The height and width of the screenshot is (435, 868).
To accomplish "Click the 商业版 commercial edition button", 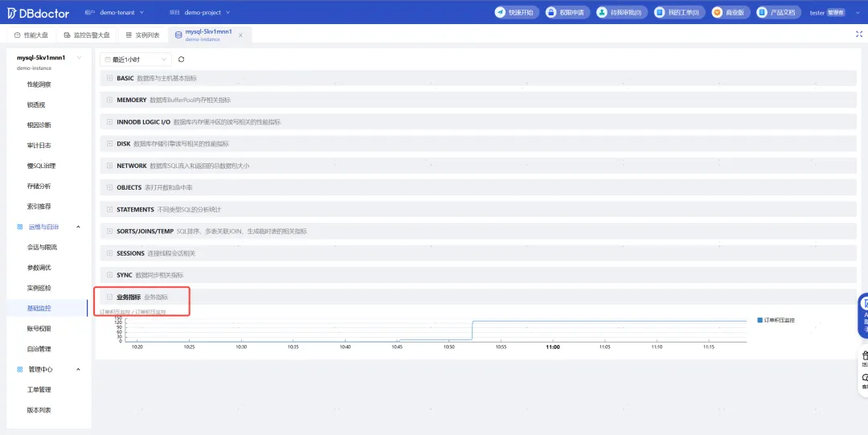I will point(731,12).
